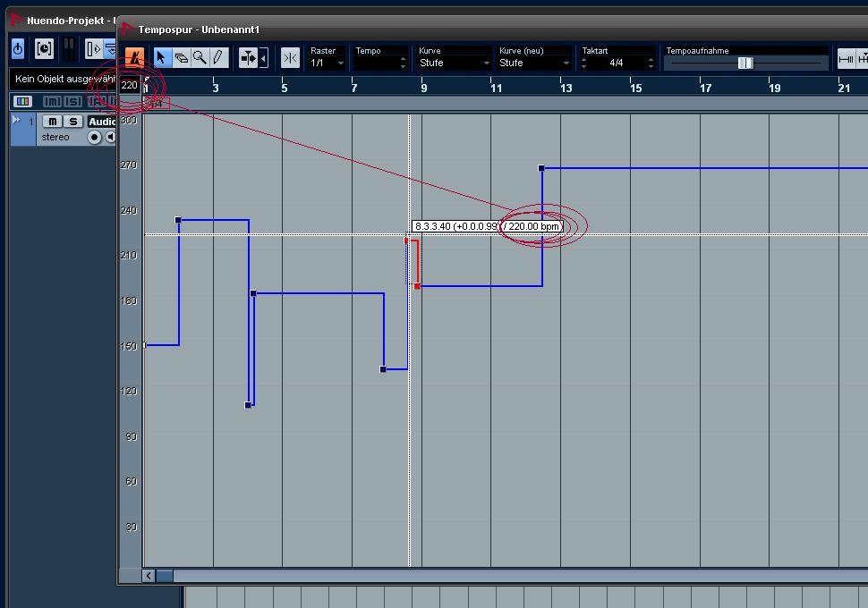
Task: Click the horizontal scrollbar thumb
Action: point(165,576)
